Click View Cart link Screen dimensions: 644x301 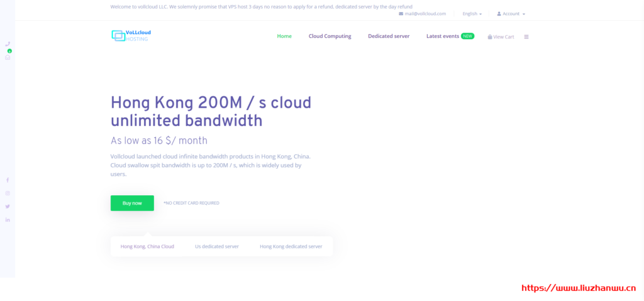tap(501, 37)
